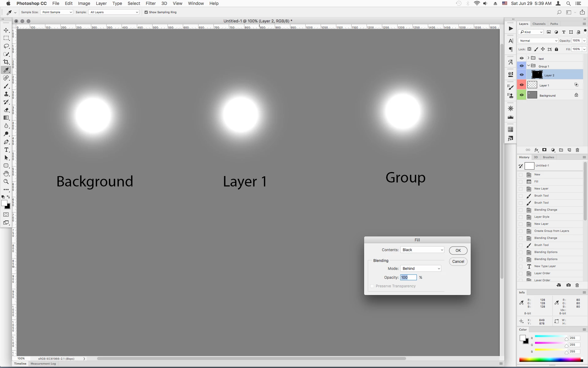Screen dimensions: 588x368
Task: Open the Contents dropdown in Fill dialog
Action: click(422, 250)
